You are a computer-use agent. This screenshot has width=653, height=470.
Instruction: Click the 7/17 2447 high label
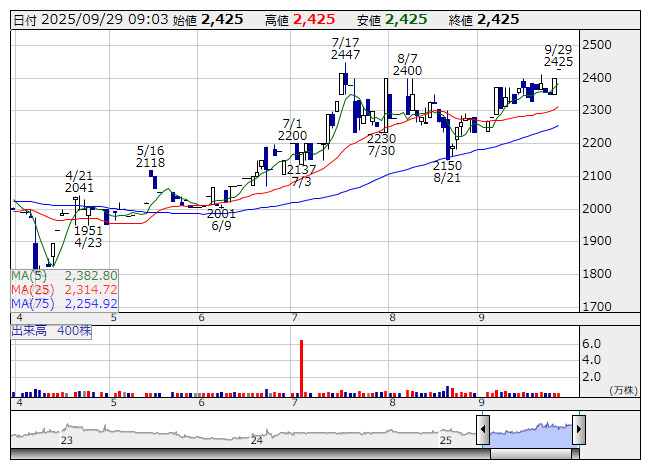(345, 48)
